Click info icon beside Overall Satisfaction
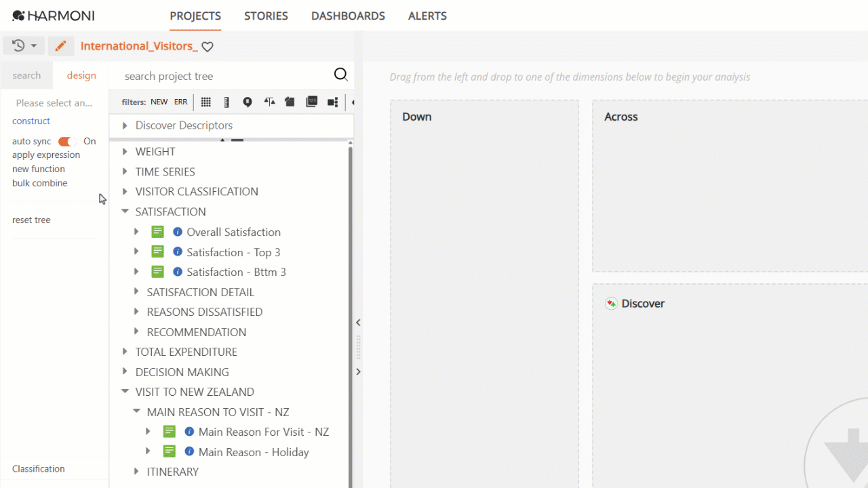The height and width of the screenshot is (488, 868). coord(178,232)
